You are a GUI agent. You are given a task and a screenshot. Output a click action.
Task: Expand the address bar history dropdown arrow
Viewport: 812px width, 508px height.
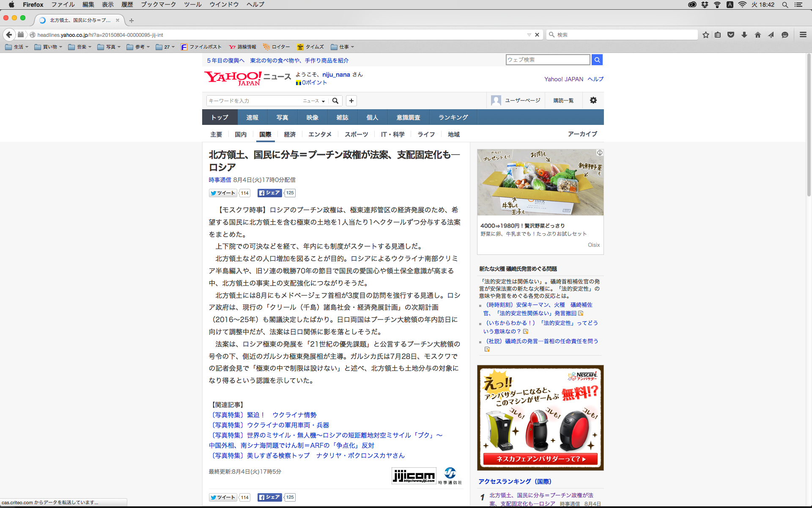click(529, 35)
